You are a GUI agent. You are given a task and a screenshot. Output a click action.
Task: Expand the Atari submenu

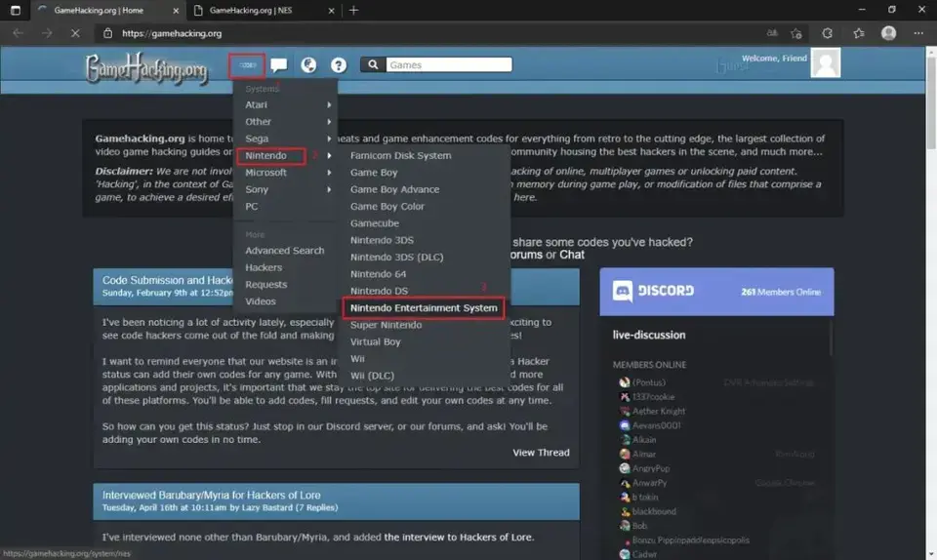click(x=286, y=104)
